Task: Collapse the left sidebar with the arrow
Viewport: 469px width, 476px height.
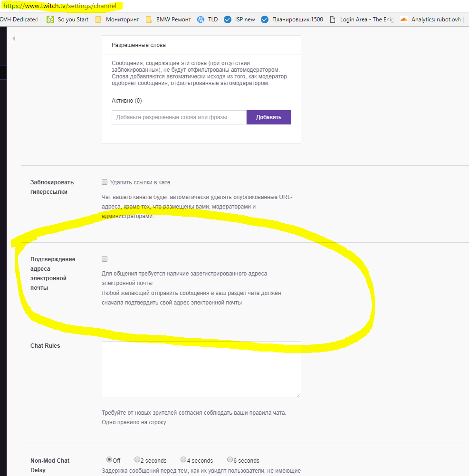Action: [14, 38]
